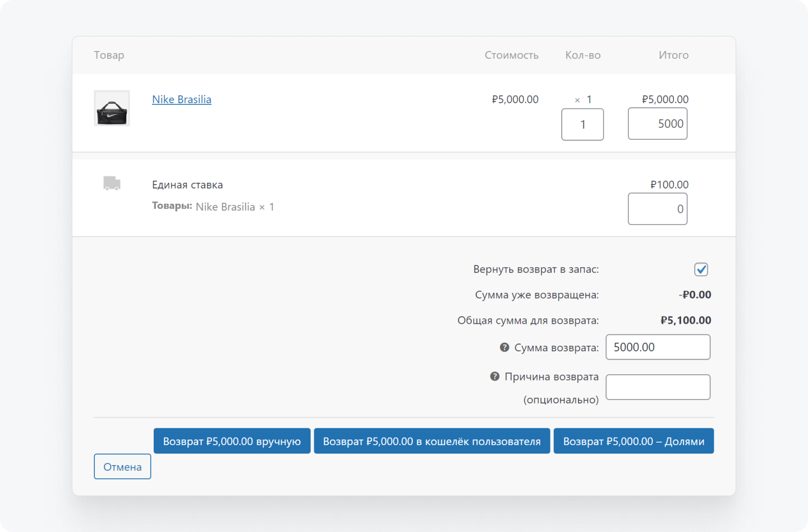Focus the item refund total field showing 5000

pos(658,123)
